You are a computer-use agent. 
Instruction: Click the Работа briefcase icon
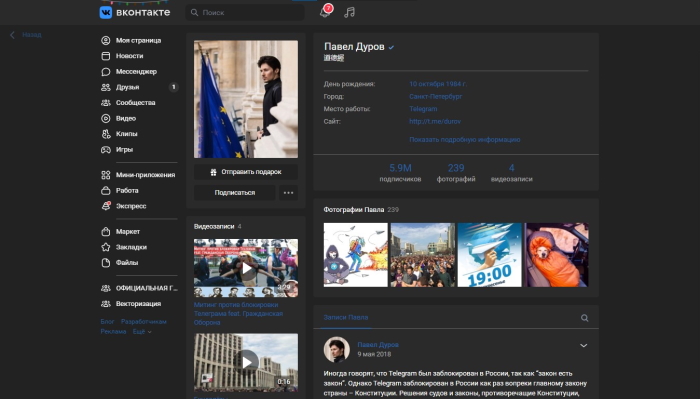pos(106,191)
